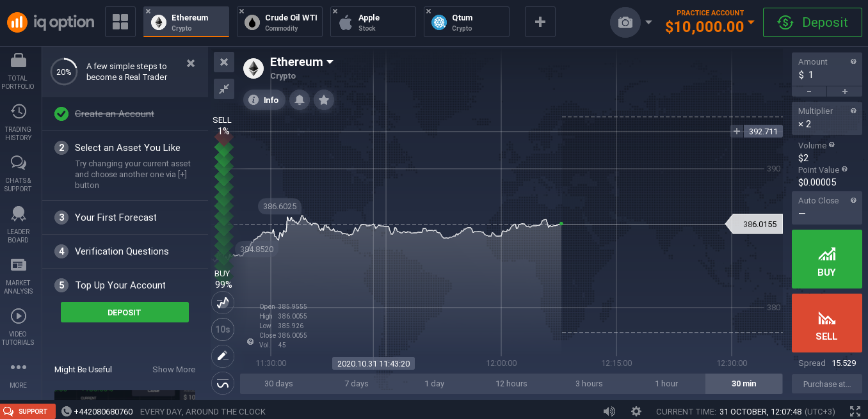Click the IQ Option logo
Image resolution: width=868 pixels, height=419 pixels.
(x=51, y=22)
